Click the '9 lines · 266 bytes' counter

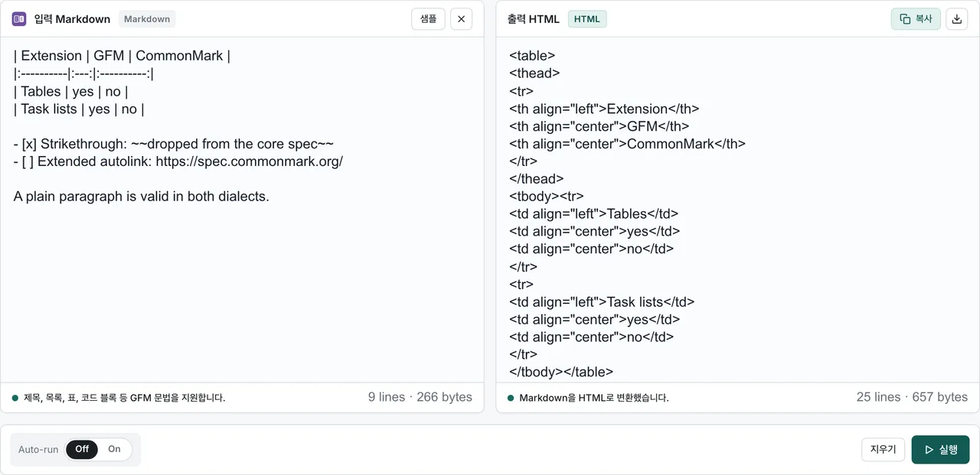pos(420,397)
